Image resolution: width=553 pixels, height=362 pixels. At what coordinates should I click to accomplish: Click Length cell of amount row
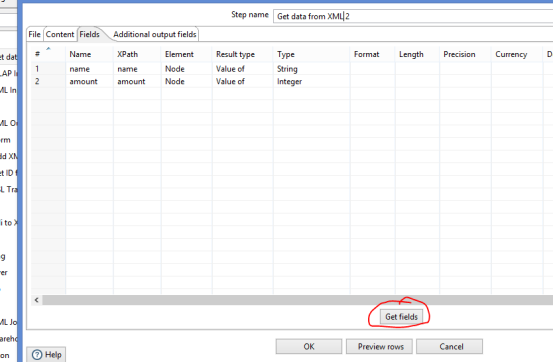coord(418,82)
